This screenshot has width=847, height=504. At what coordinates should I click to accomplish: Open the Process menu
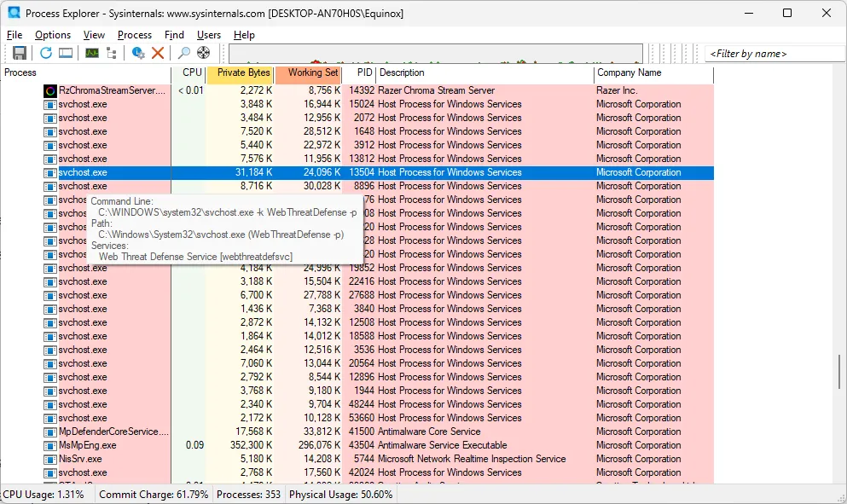pos(135,35)
